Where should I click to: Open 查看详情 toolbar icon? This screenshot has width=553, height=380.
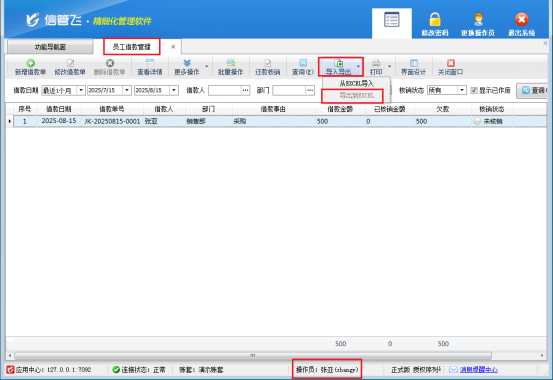[x=150, y=63]
